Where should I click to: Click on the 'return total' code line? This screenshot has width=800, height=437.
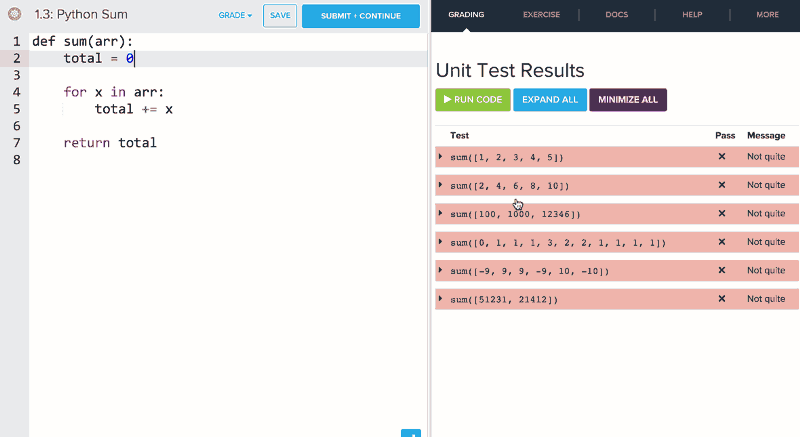click(110, 143)
